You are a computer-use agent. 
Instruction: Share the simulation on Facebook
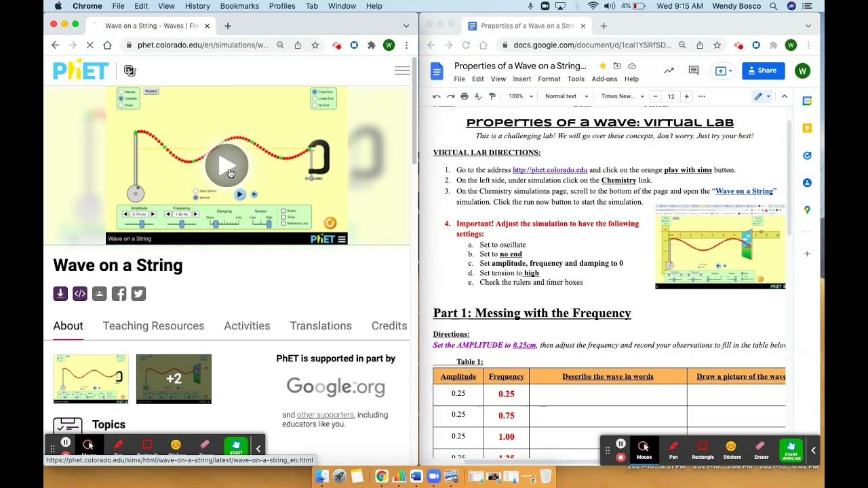(119, 293)
